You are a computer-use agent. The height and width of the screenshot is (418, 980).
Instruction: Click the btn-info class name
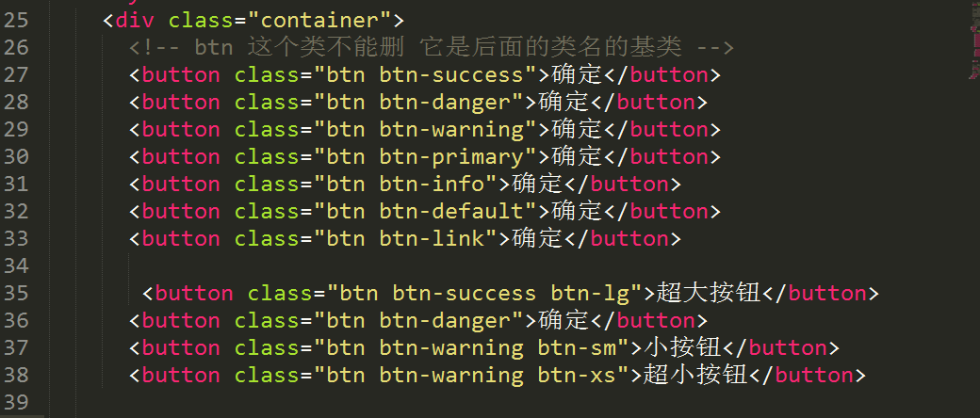tap(432, 184)
